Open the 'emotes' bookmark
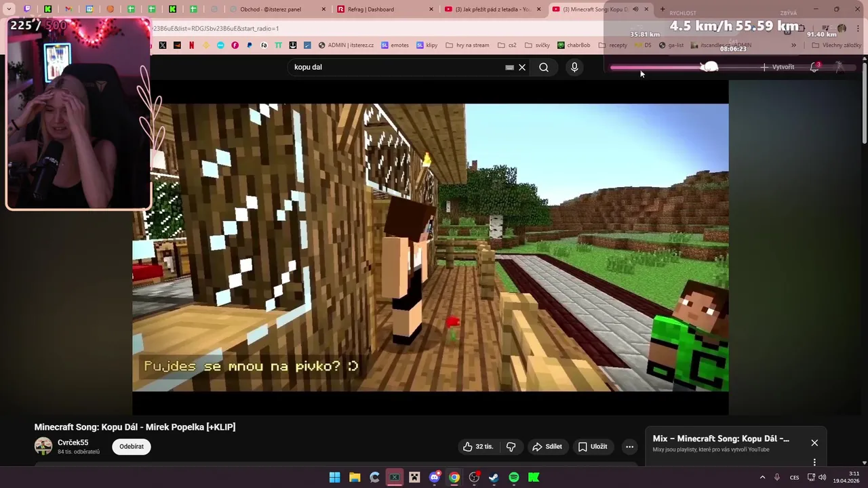 (395, 45)
